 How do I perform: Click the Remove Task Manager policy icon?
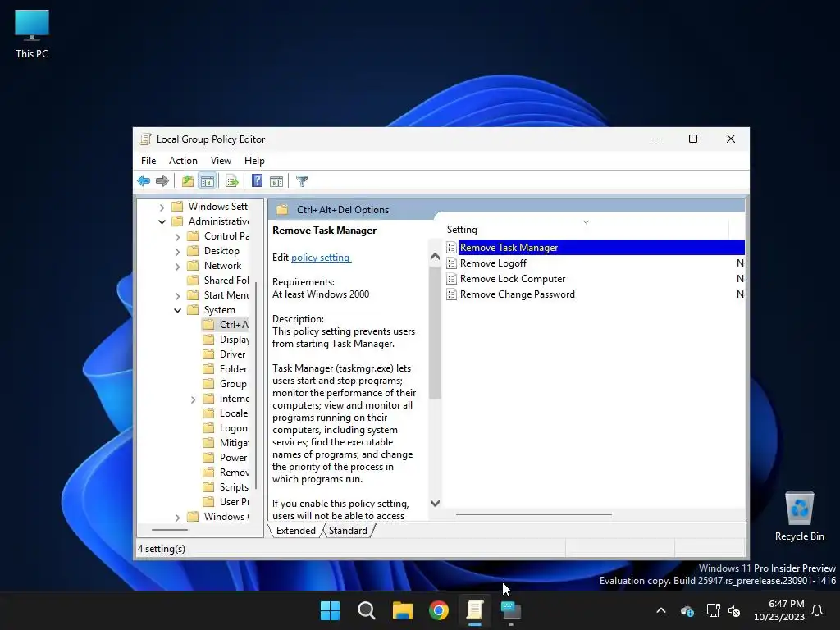tap(452, 248)
